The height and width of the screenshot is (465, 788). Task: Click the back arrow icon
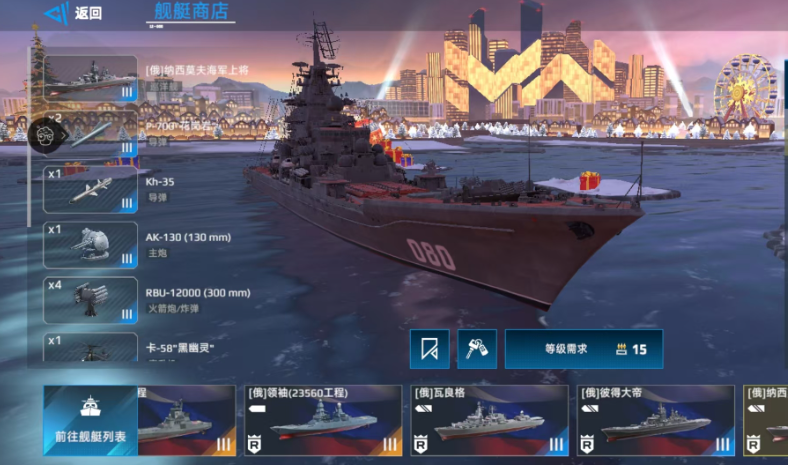tap(57, 13)
